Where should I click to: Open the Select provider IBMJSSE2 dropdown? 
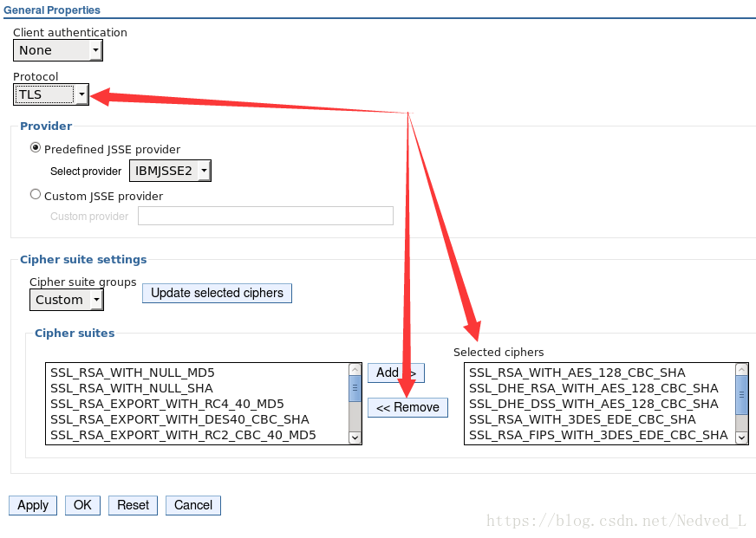pyautogui.click(x=170, y=171)
